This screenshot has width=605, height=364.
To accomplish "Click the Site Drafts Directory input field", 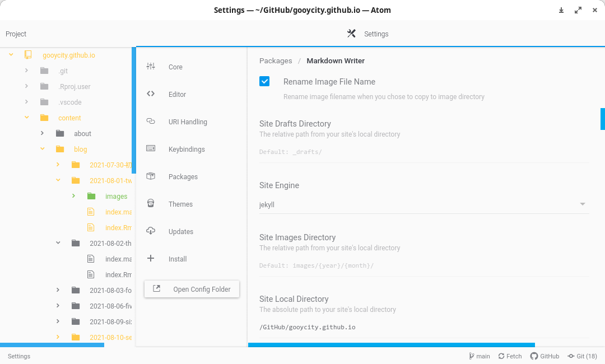I will (x=424, y=152).
